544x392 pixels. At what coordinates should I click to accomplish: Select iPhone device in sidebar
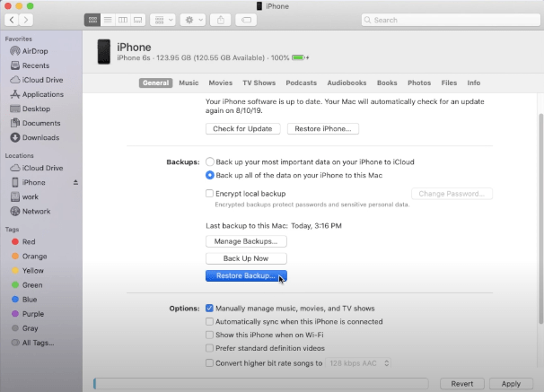click(29, 182)
